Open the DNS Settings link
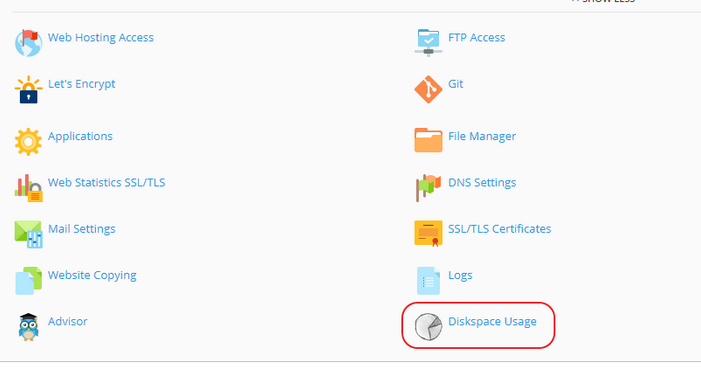The image size is (701, 370). (x=482, y=183)
